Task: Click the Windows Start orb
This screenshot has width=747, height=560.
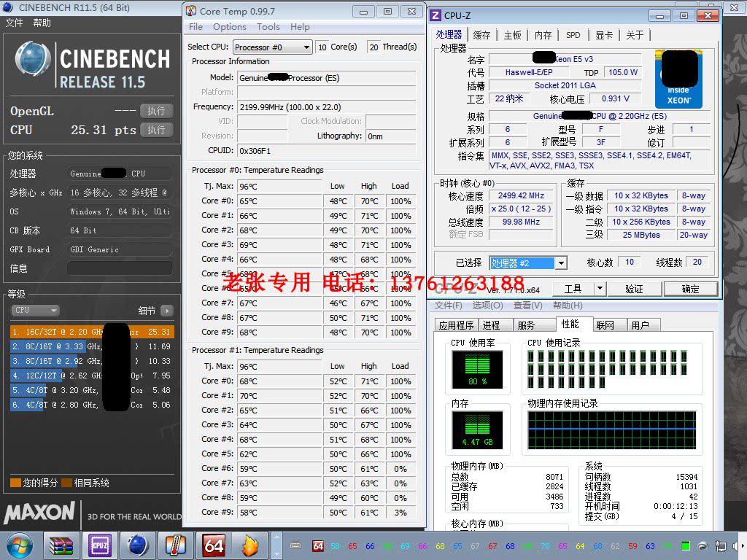Action: pyautogui.click(x=20, y=545)
